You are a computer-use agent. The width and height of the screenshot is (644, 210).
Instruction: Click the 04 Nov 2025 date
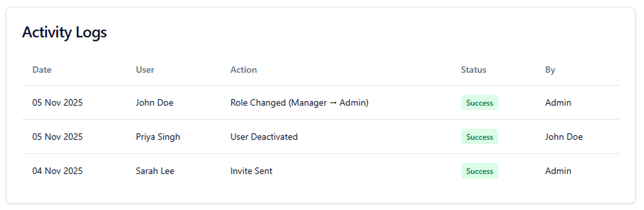(57, 171)
